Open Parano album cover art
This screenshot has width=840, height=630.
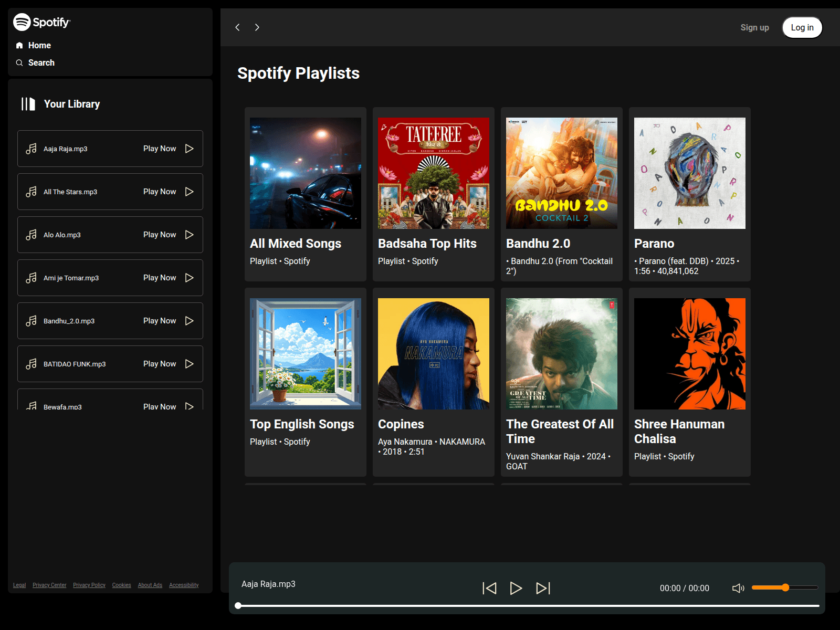690,173
